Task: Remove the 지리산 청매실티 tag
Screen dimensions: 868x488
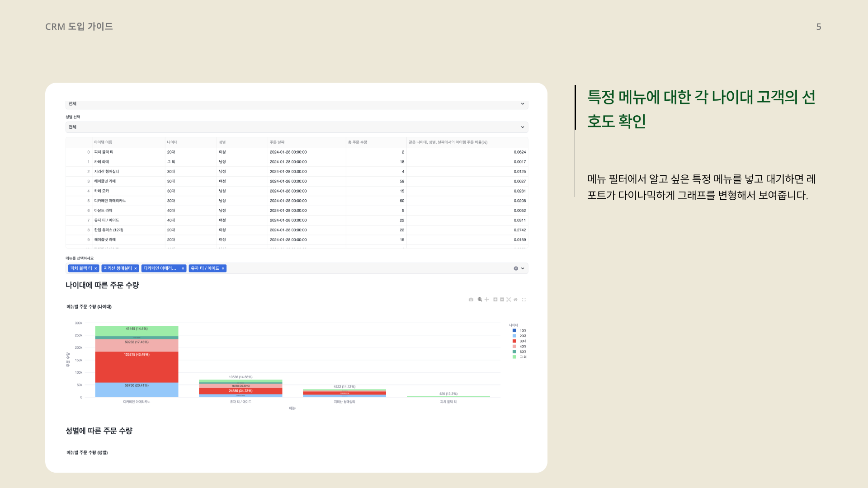Action: coord(136,268)
